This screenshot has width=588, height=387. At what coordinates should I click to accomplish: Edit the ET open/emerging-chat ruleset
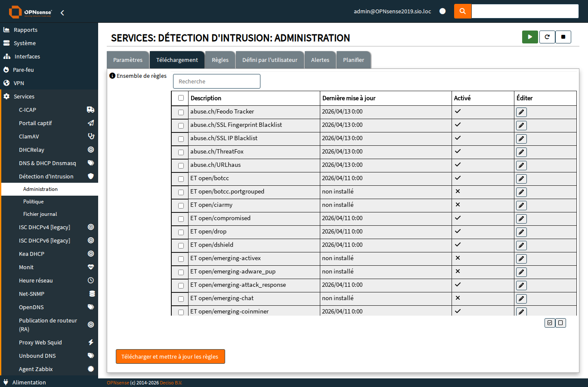point(521,299)
